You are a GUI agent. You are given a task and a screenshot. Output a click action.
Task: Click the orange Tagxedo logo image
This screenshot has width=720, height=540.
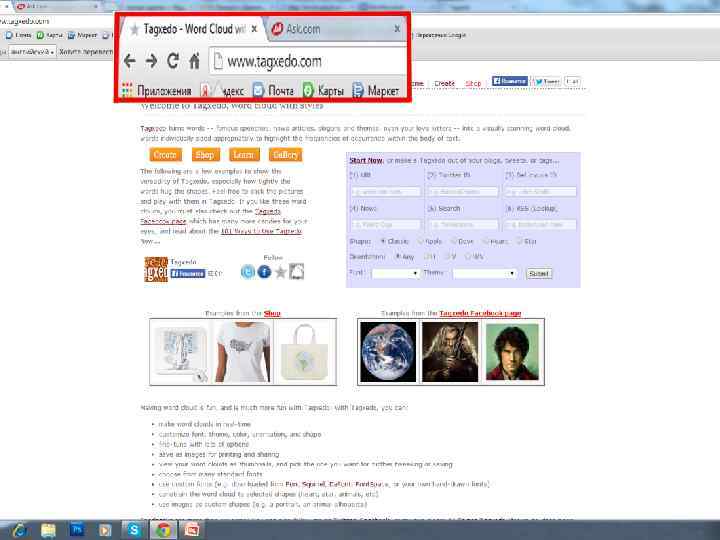[x=156, y=269]
